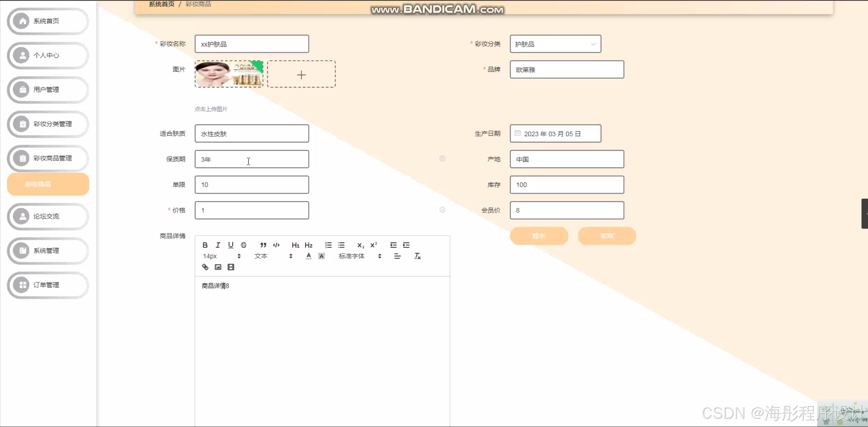Insert an image into the rich text editor
The image size is (868, 427).
coord(218,267)
